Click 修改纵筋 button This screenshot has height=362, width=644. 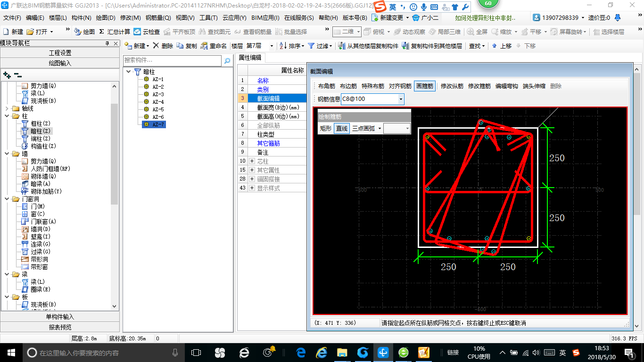[x=452, y=86]
